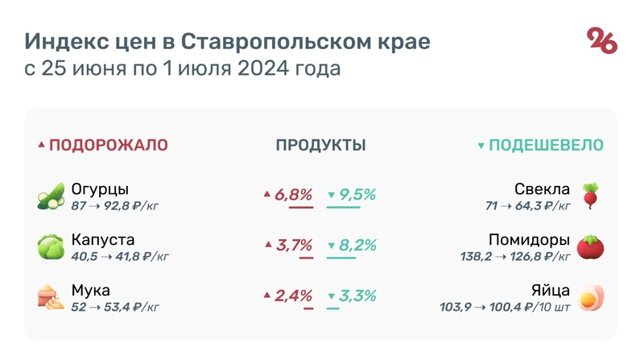Click the 9,5% price decrease value

click(357, 195)
